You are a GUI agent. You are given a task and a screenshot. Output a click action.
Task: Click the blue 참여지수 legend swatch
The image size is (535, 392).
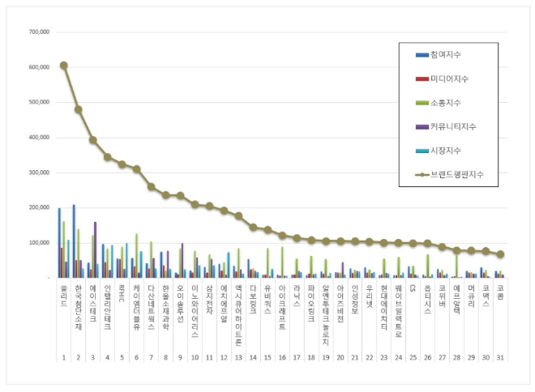pos(422,55)
